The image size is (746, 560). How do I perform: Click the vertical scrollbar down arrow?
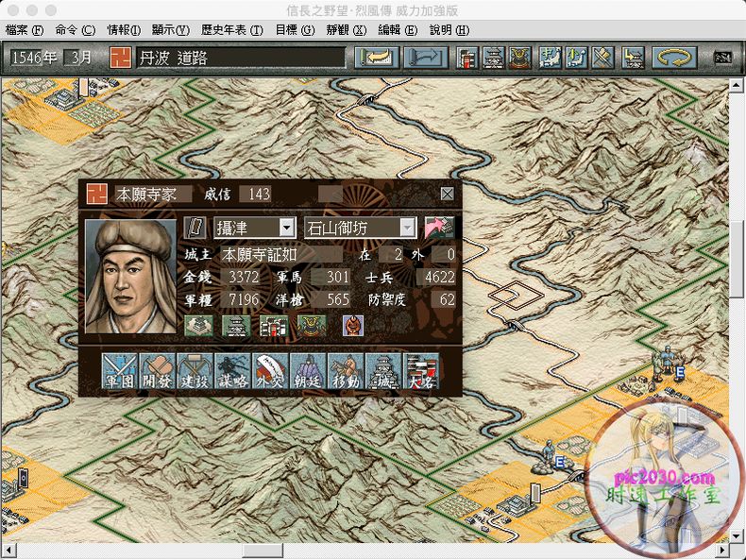pos(736,536)
